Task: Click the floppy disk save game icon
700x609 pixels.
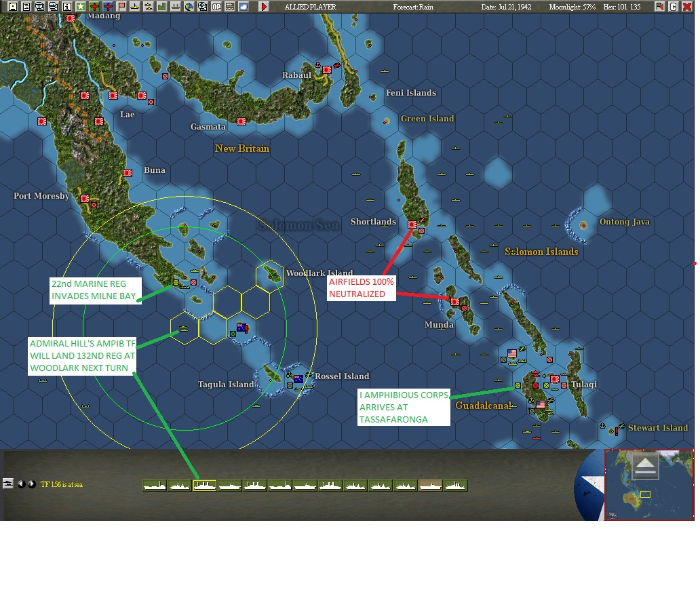Action: coord(13,7)
